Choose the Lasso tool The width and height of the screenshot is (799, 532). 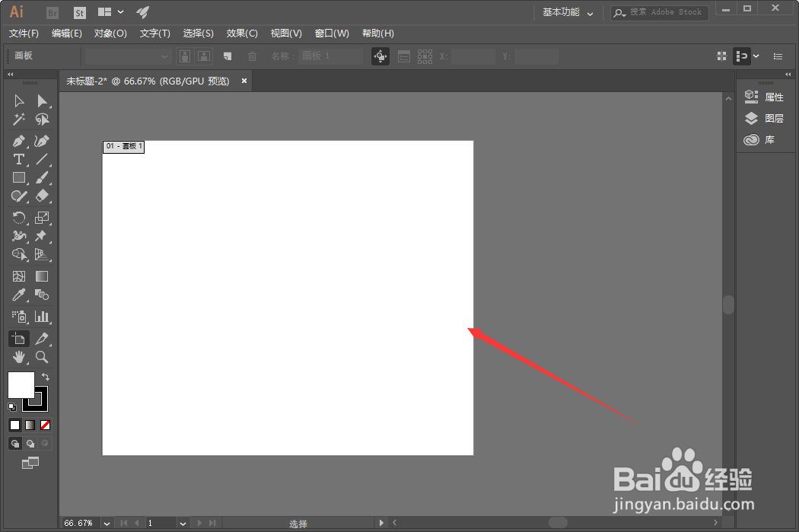pyautogui.click(x=42, y=119)
